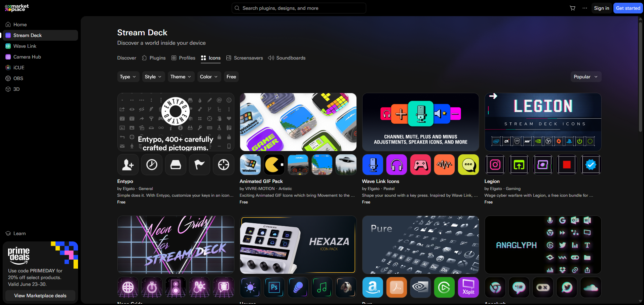Viewport: 644px width, 305px height.
Task: Click Entypo clock icon tile
Action: [x=152, y=165]
